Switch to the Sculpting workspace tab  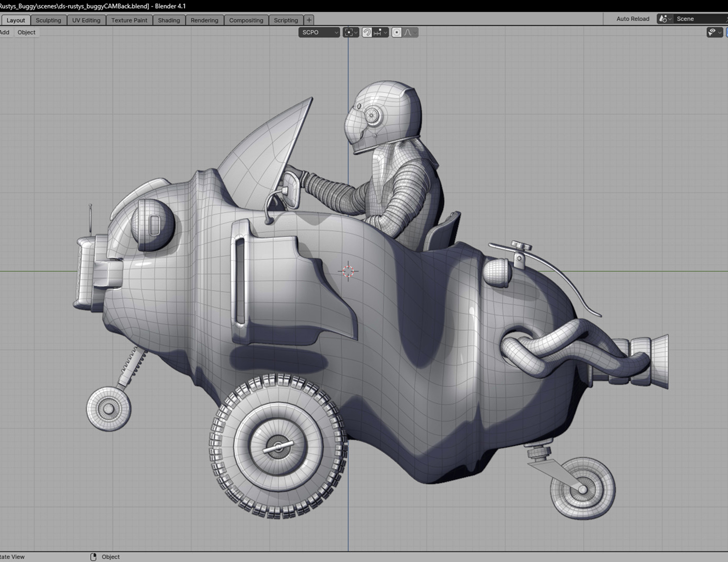click(x=49, y=20)
